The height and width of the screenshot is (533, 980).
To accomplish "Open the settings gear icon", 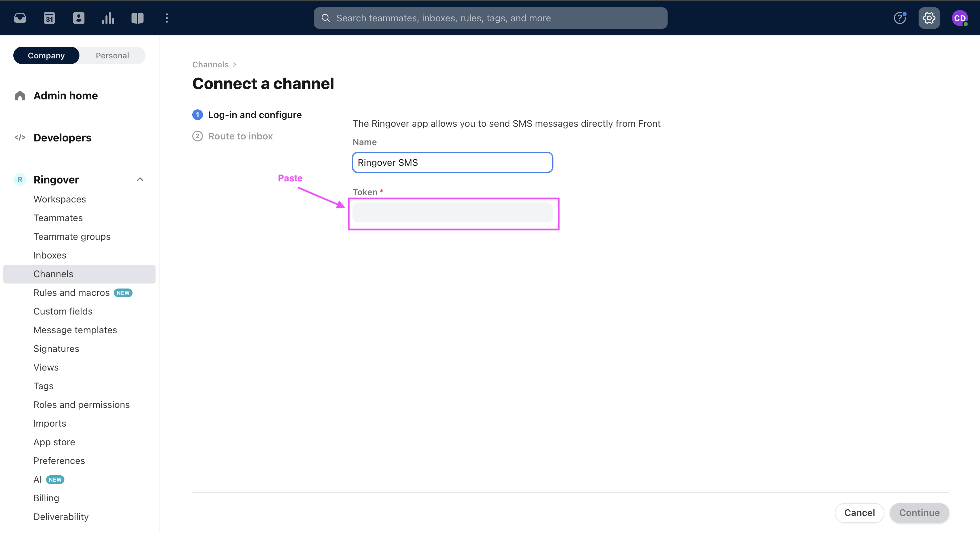I will pos(929,18).
